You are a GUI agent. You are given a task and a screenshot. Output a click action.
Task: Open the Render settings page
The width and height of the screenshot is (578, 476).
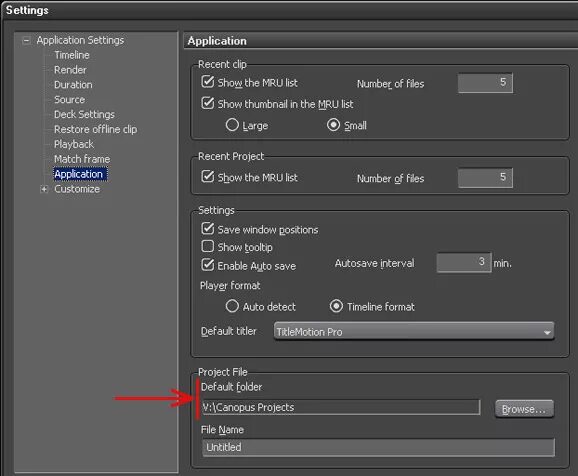point(70,70)
